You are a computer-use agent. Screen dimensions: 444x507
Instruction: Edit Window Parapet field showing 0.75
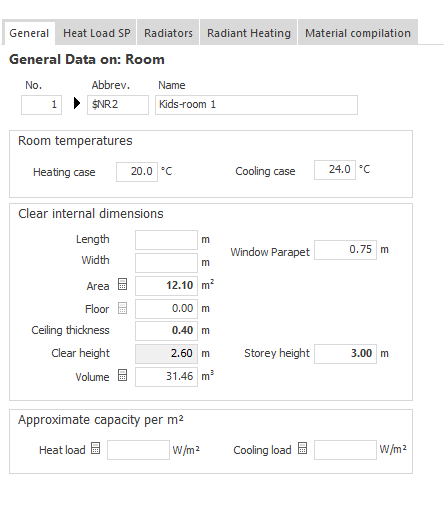[345, 250]
